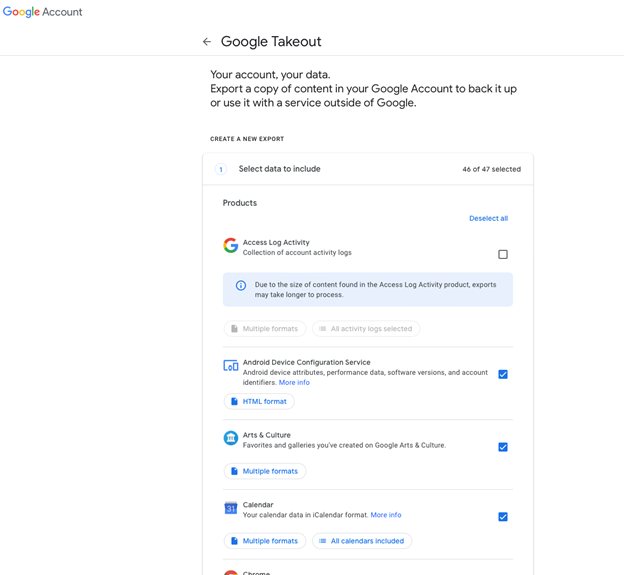
Task: Collapse the Select data to include header
Action: click(368, 169)
